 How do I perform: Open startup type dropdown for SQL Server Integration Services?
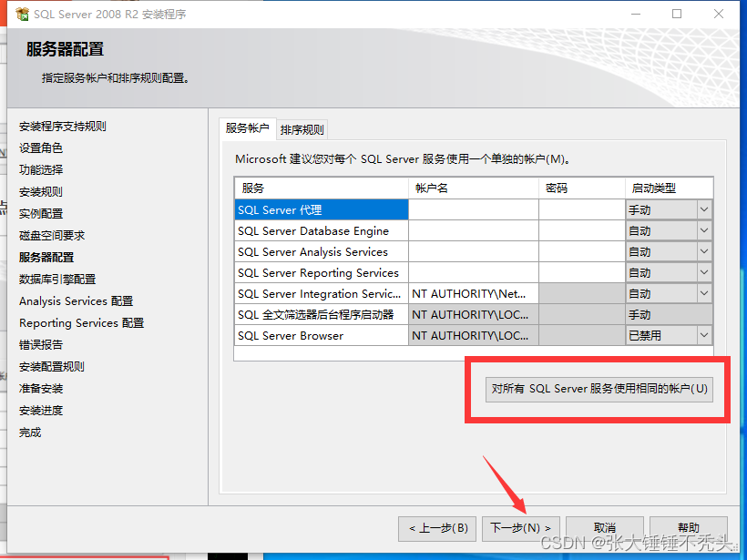click(703, 293)
